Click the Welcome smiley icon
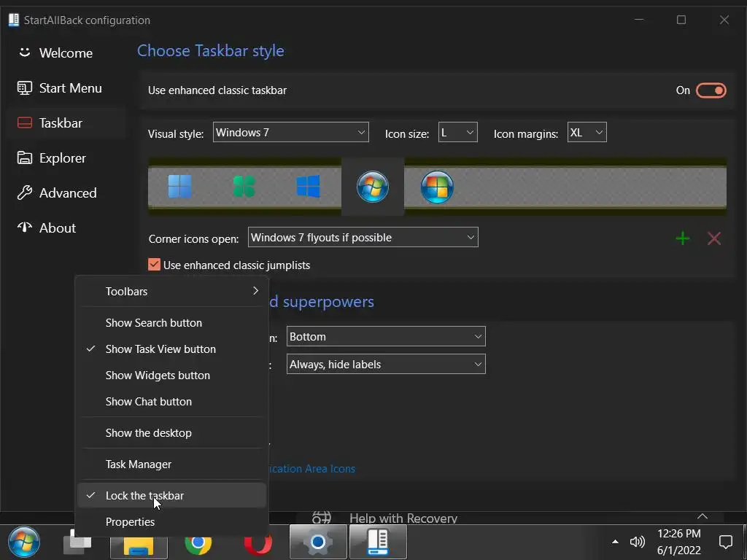Viewport: 747px width, 560px height. (x=24, y=52)
